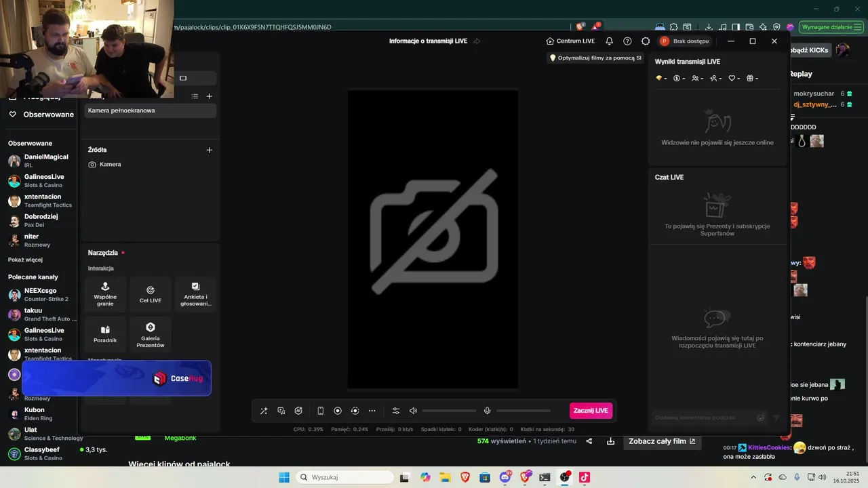Screen dimensions: 868x488
Task: Open the Poradnik tool
Action: point(105,334)
